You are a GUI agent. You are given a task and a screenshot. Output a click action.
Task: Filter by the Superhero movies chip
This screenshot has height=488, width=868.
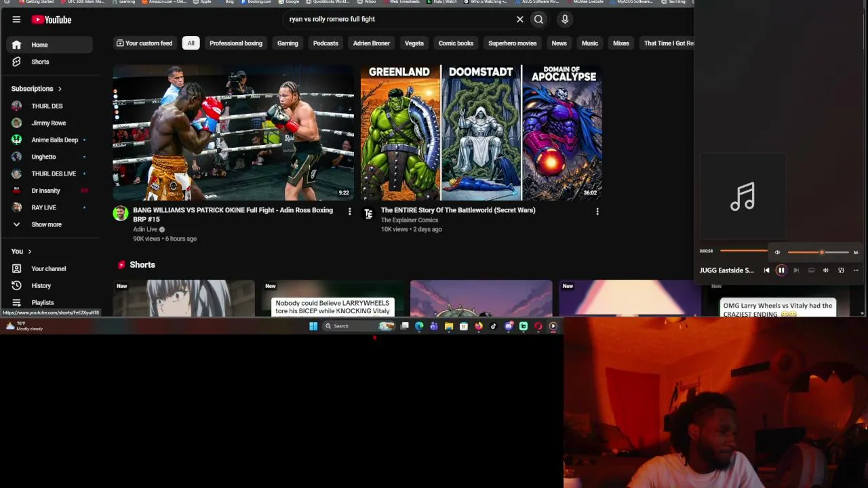[513, 43]
